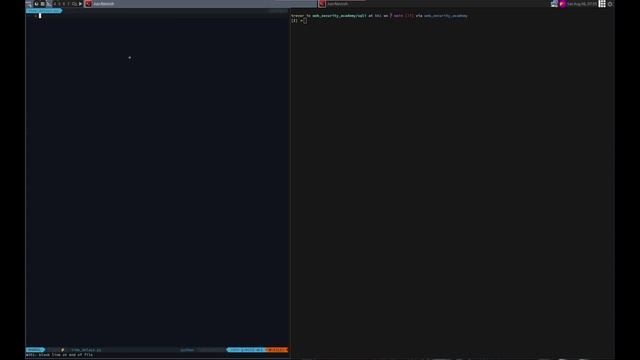The image size is (640, 360).
Task: Click the date and time in the top panel
Action: pos(581,4)
